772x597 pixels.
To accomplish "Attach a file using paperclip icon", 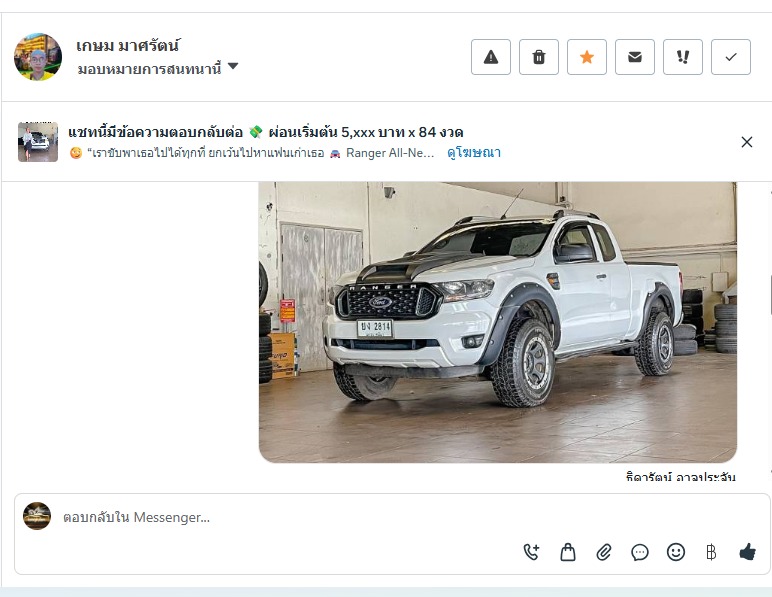I will point(604,552).
